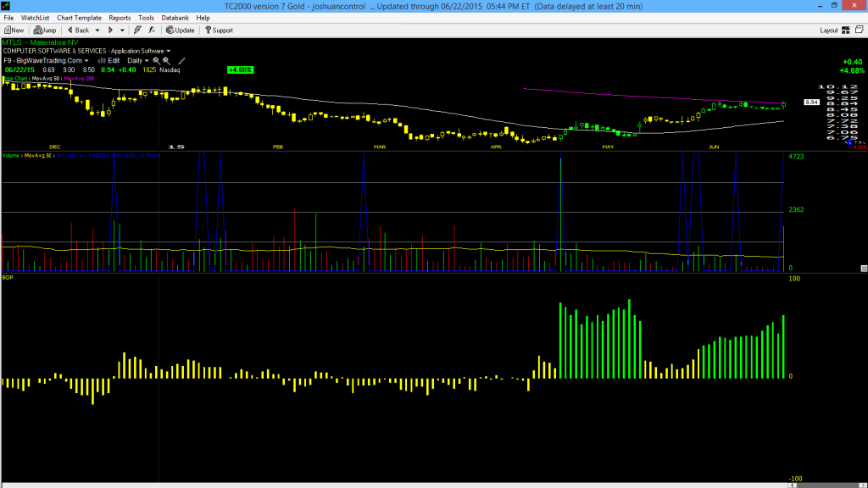Open the Chart Template menu
The width and height of the screenshot is (868, 488).
click(x=79, y=18)
